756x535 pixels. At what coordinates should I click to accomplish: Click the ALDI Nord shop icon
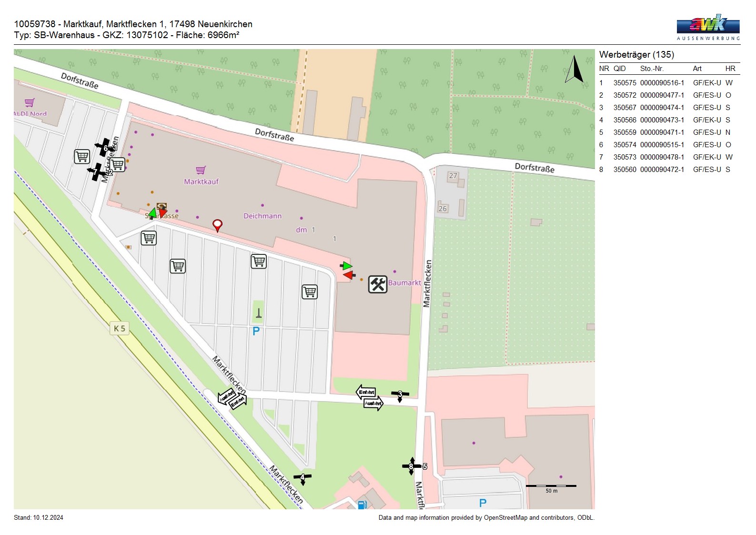(30, 102)
